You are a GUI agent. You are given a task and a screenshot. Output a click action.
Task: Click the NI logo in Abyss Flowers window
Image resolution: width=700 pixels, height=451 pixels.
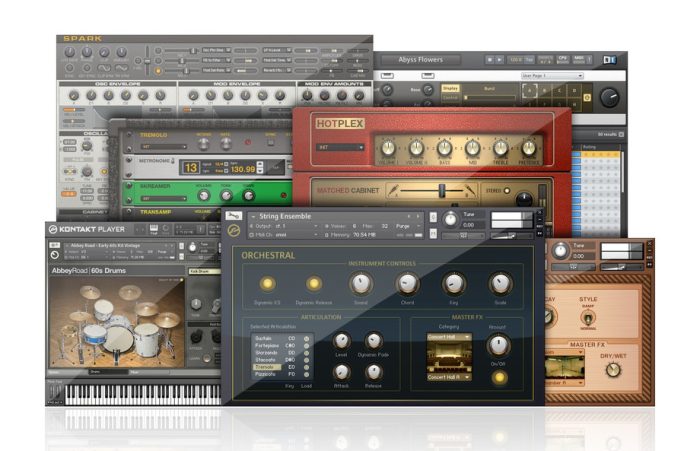[x=609, y=59]
